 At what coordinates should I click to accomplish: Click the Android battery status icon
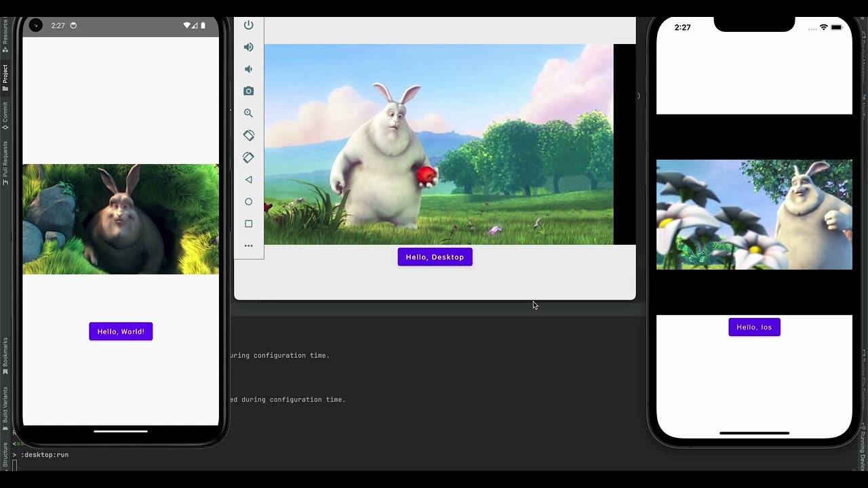[203, 26]
